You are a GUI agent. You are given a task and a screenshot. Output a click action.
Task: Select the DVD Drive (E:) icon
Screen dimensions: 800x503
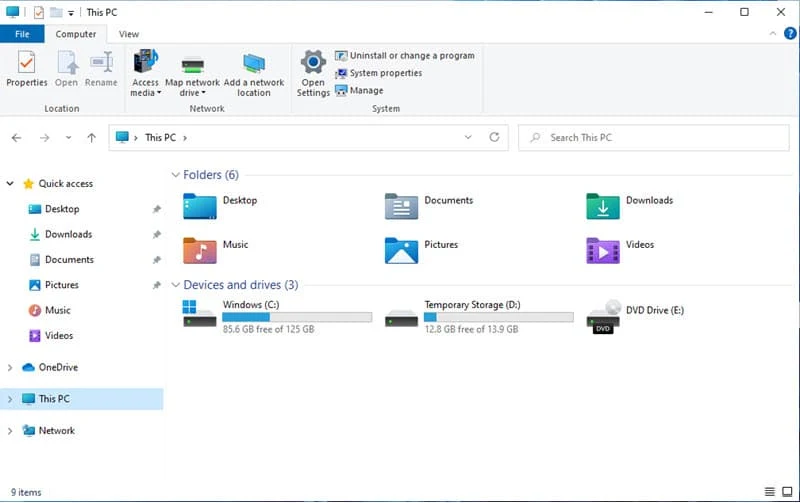coord(603,317)
